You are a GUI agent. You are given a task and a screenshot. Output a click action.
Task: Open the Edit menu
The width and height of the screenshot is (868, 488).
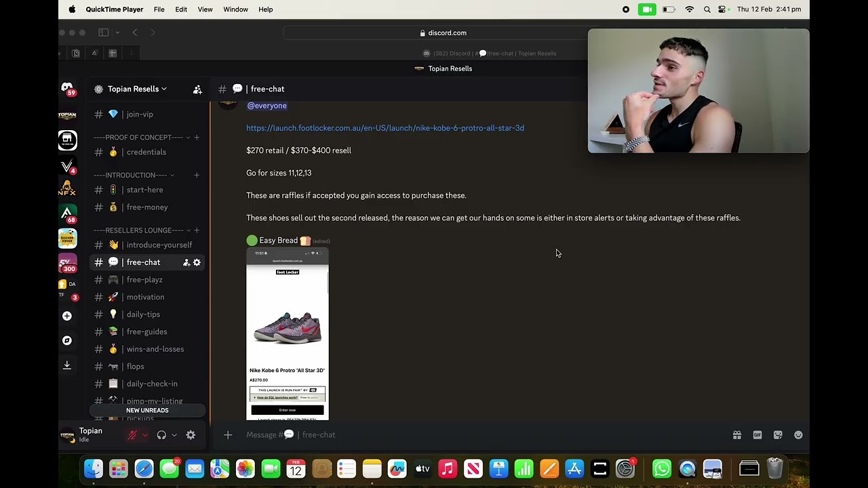(x=181, y=9)
